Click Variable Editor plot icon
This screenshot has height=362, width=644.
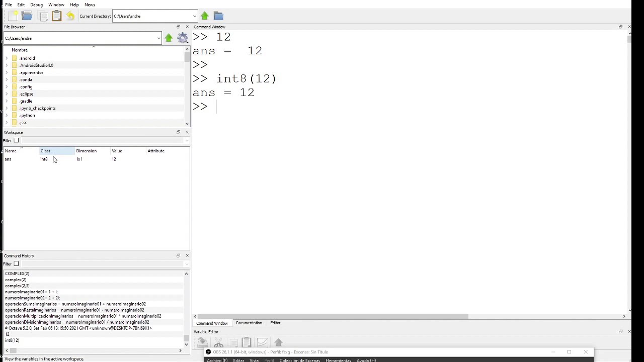[262, 342]
